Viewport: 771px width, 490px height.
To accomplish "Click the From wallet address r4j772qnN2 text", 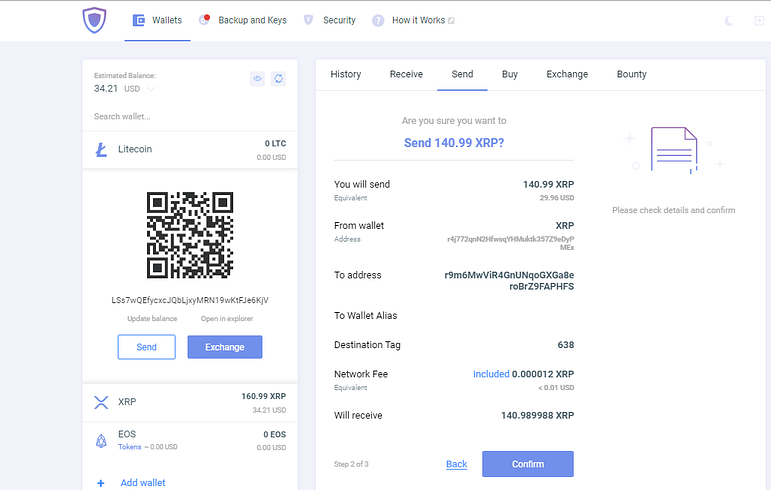I will (x=510, y=243).
